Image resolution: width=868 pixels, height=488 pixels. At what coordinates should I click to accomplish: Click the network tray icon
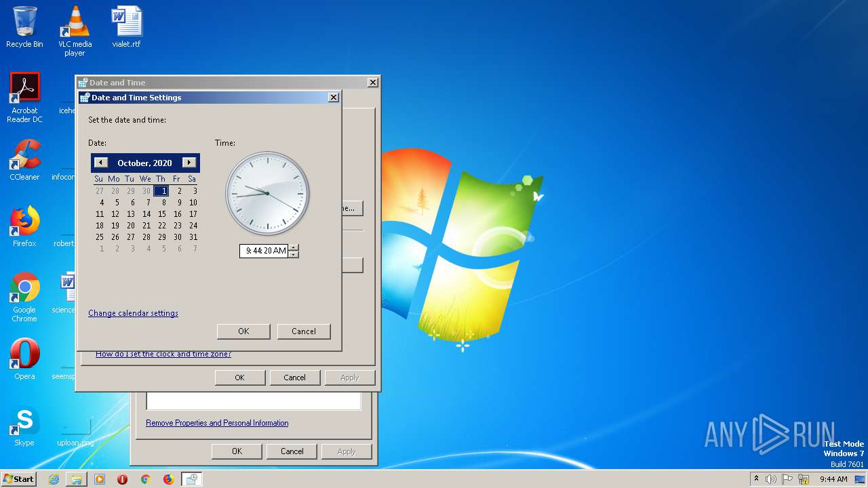tap(804, 479)
